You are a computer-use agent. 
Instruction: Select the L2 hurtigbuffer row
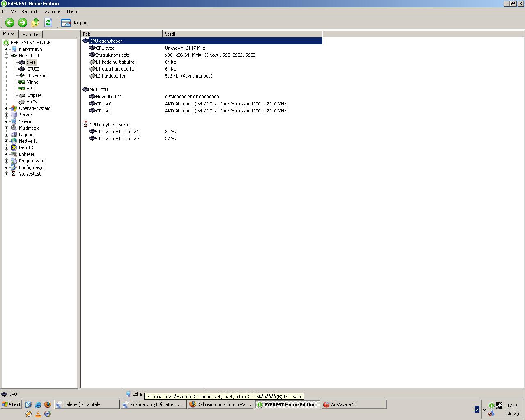(202, 76)
